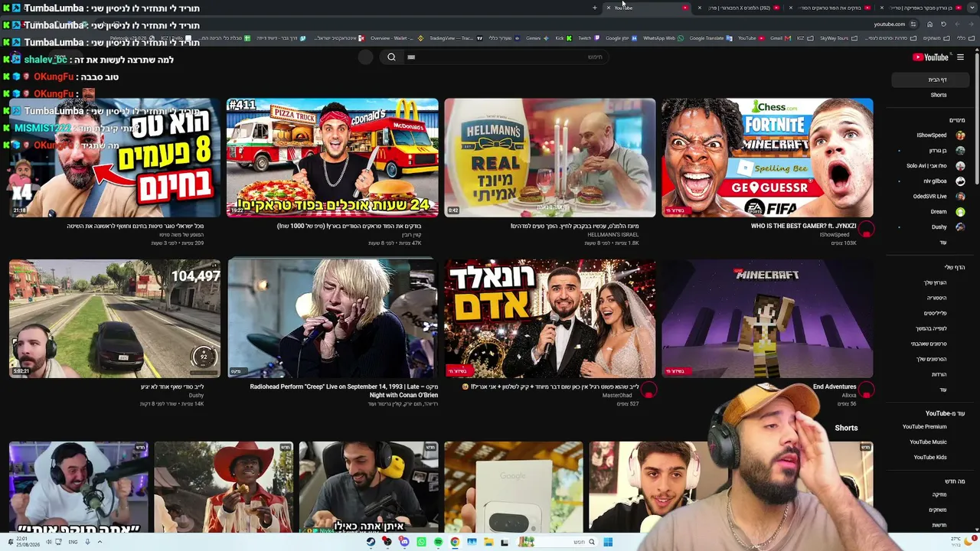
Task: Open the רונאלד אדם wedding livestream thumbnail
Action: (550, 318)
